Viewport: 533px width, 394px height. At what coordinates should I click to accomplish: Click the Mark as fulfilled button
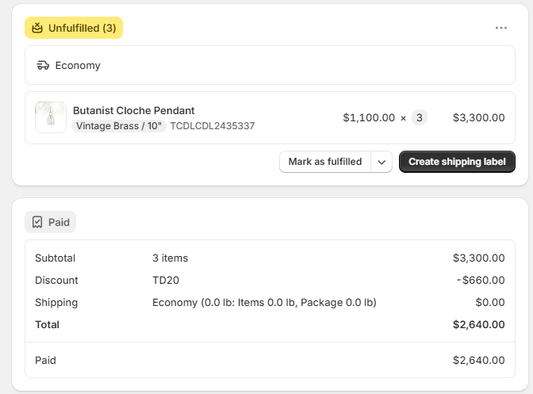325,161
